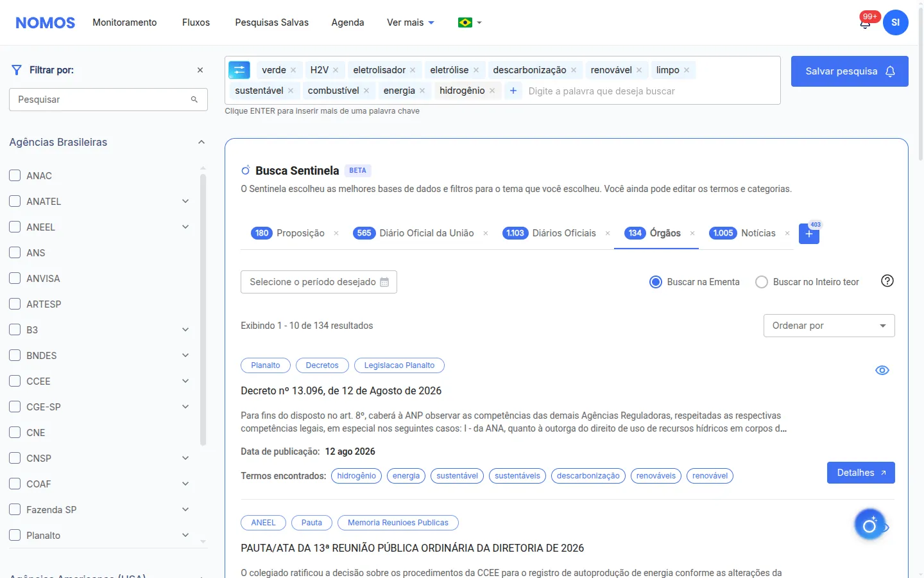The height and width of the screenshot is (578, 924).
Task: Remove the 'hidrogênio' keyword chip
Action: click(x=492, y=91)
